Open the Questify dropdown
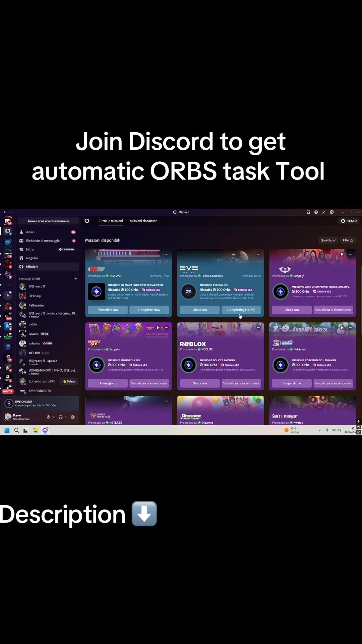This screenshot has width=362, height=644. (327, 240)
